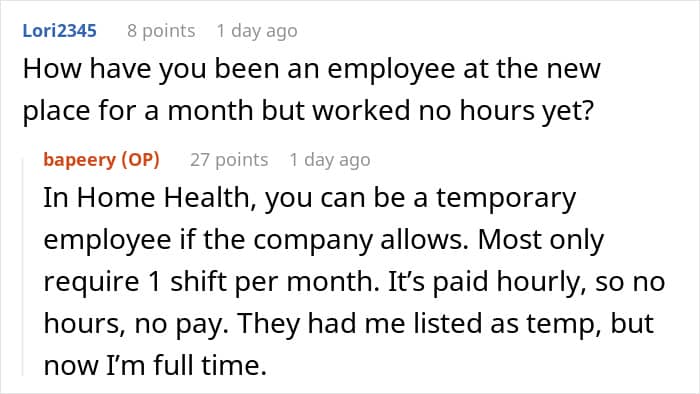
Task: Click the '8 points' score on Lori2345's comment
Action: coord(161,31)
